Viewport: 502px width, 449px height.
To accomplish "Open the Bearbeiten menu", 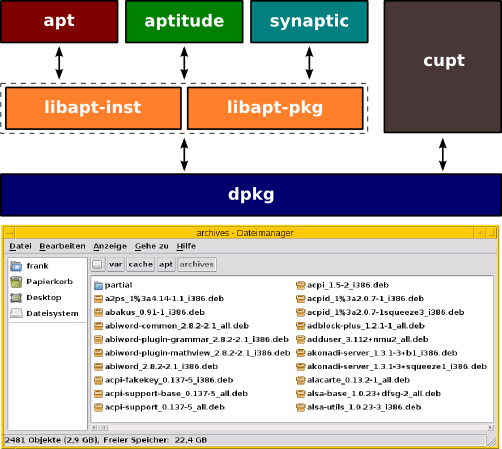I will [x=62, y=246].
